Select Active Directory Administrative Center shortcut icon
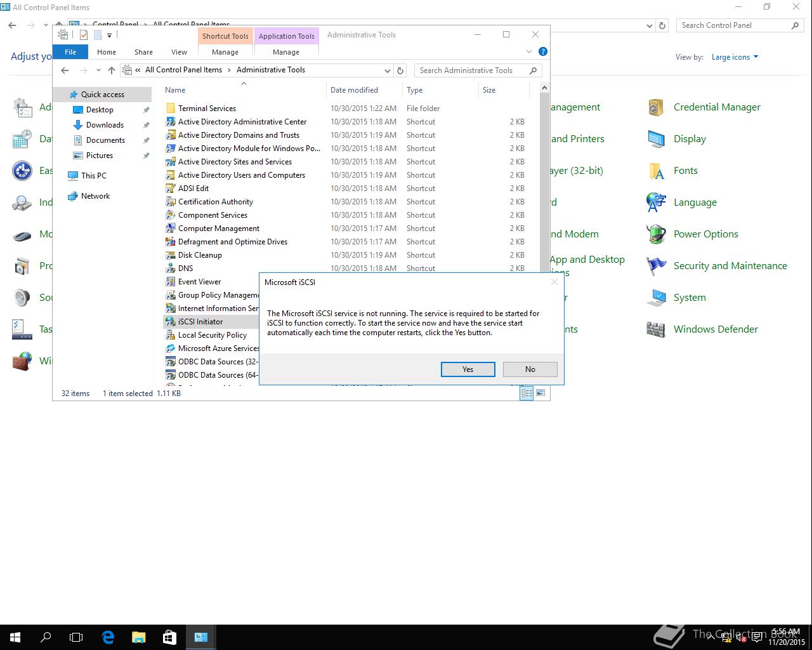This screenshot has height=650, width=812. tap(171, 122)
